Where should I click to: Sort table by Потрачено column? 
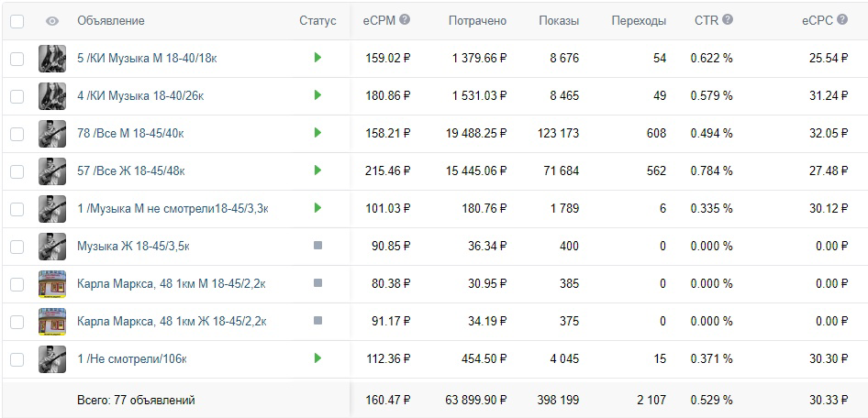pos(477,21)
